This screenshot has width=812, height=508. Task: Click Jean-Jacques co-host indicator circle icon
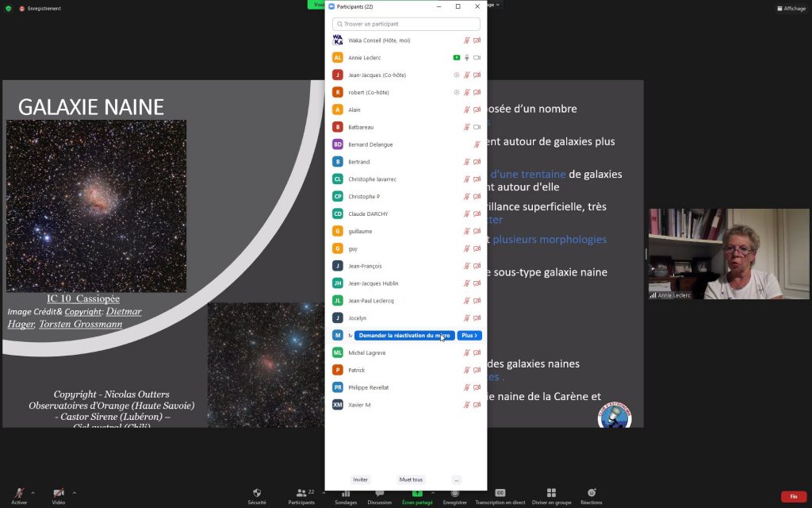pyautogui.click(x=456, y=75)
